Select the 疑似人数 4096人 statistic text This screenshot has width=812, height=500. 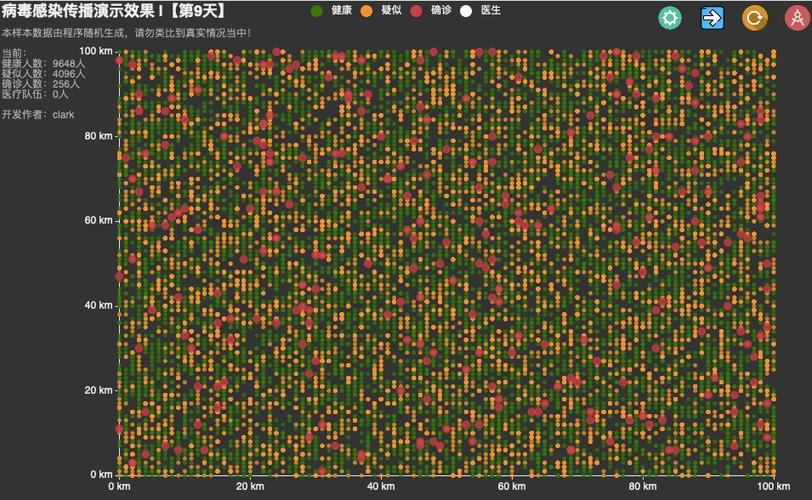44,73
